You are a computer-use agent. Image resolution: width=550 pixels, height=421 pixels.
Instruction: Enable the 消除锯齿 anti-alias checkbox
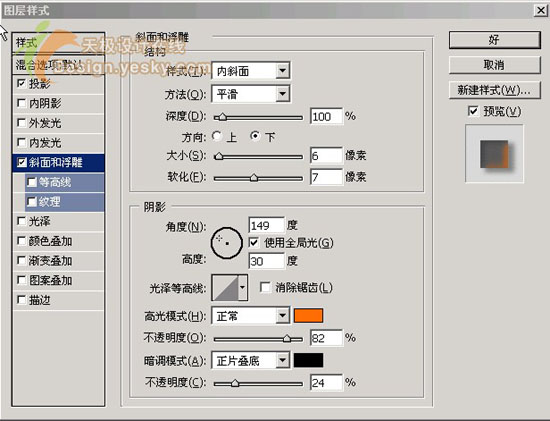click(x=265, y=287)
